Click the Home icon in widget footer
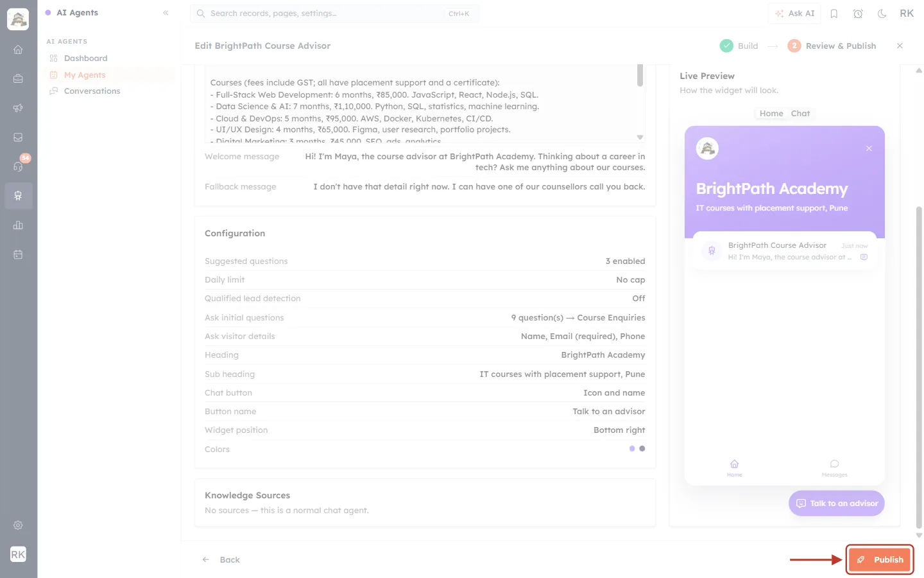The image size is (924, 578). [x=735, y=468]
